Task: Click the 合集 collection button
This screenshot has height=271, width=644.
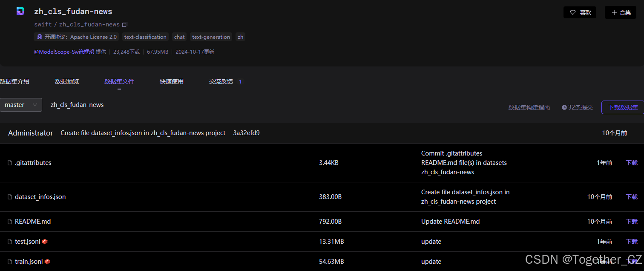Action: point(621,12)
